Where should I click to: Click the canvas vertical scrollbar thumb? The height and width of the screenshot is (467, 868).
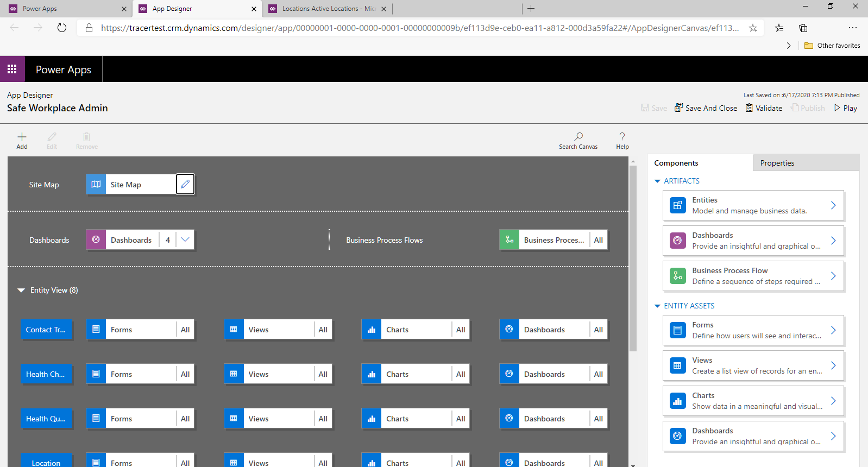[x=633, y=258]
